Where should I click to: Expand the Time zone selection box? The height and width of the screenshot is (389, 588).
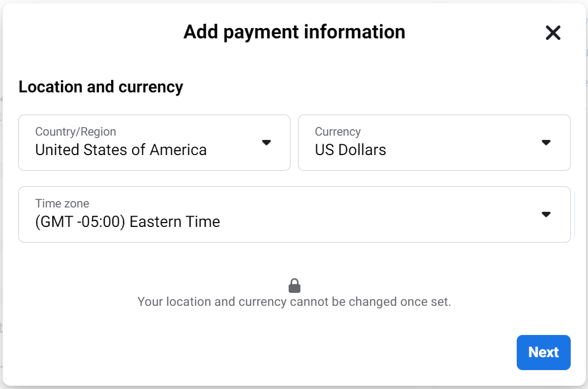294,214
